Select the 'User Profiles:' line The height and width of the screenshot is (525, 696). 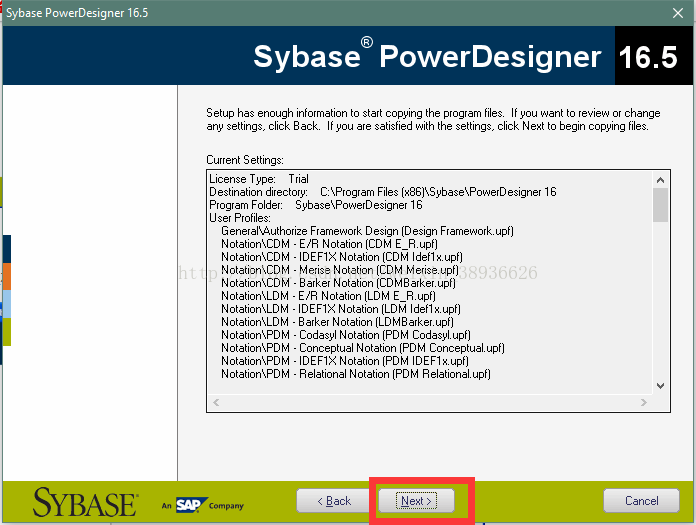tap(240, 218)
